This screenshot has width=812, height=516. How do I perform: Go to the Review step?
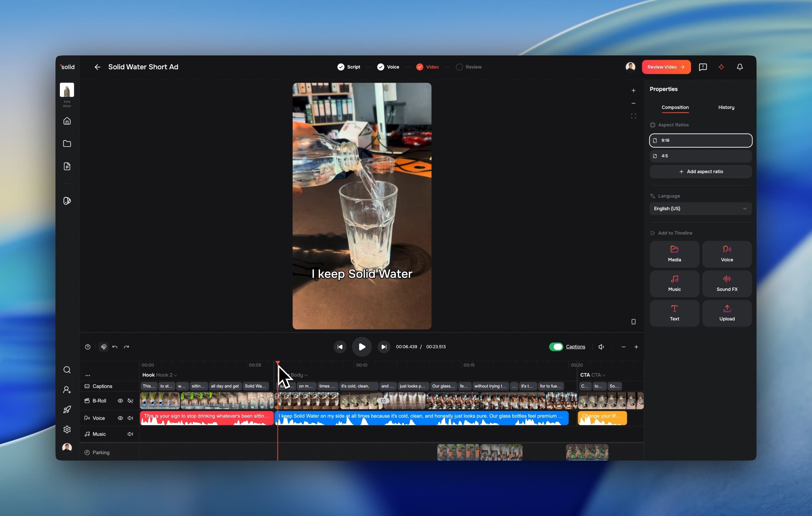469,67
